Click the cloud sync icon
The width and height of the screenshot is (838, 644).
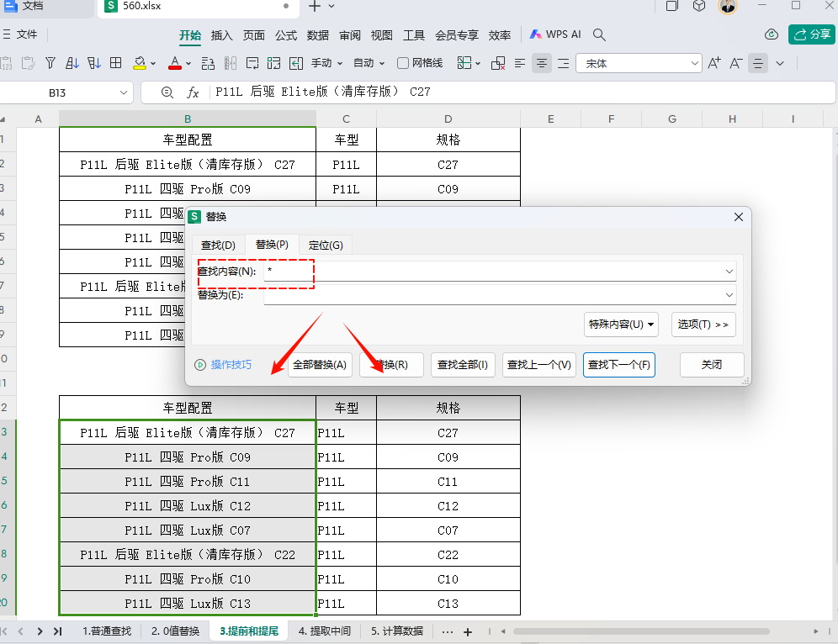coord(772,34)
